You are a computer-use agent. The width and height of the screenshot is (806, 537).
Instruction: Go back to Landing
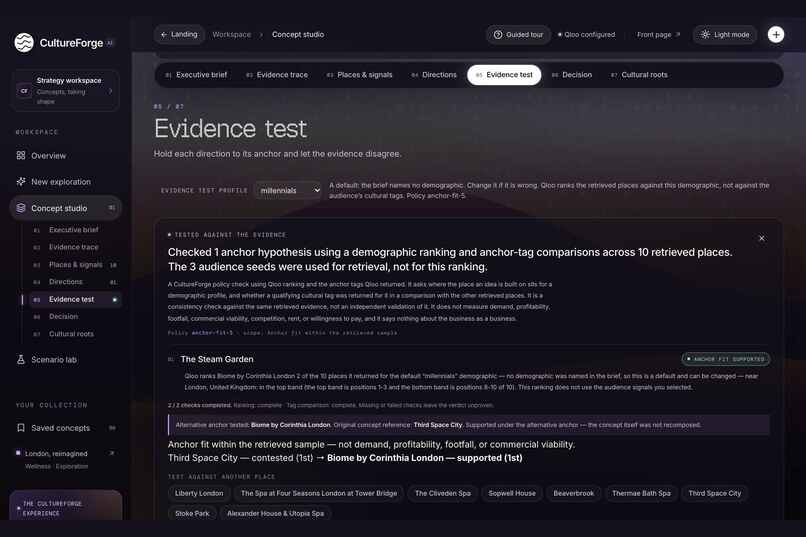pos(179,34)
